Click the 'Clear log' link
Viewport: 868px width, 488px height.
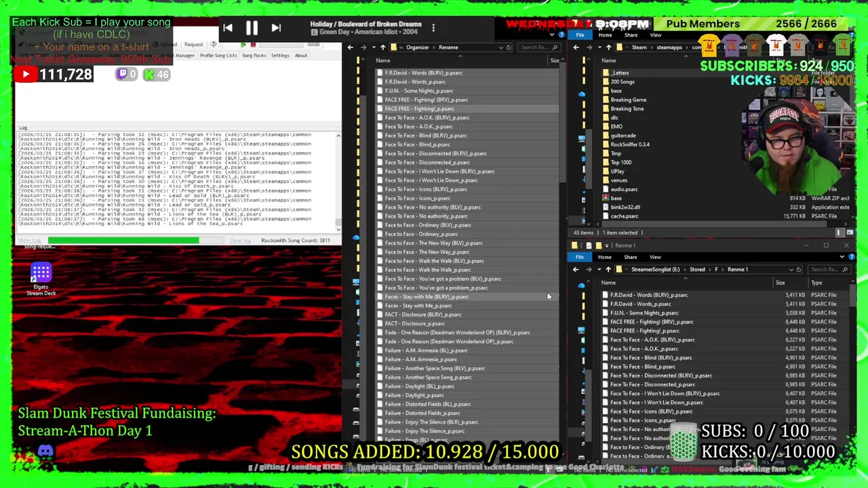(x=240, y=241)
